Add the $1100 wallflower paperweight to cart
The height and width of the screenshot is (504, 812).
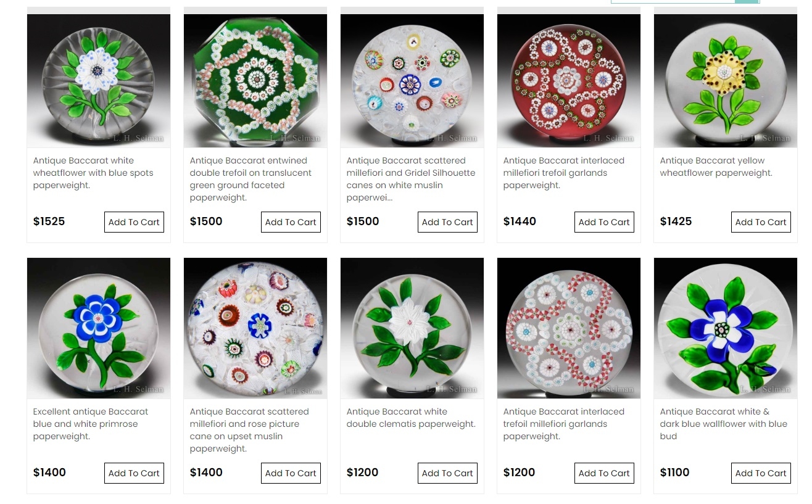pyautogui.click(x=761, y=473)
